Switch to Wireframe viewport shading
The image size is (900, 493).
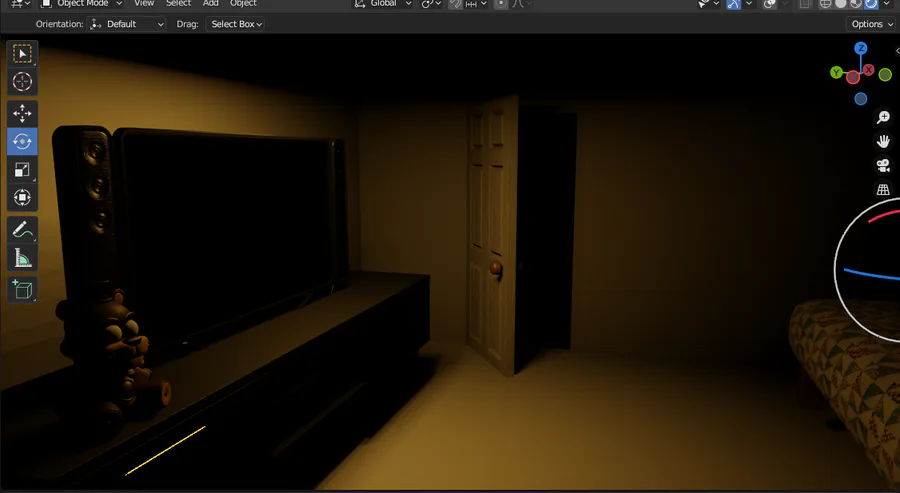pyautogui.click(x=825, y=4)
